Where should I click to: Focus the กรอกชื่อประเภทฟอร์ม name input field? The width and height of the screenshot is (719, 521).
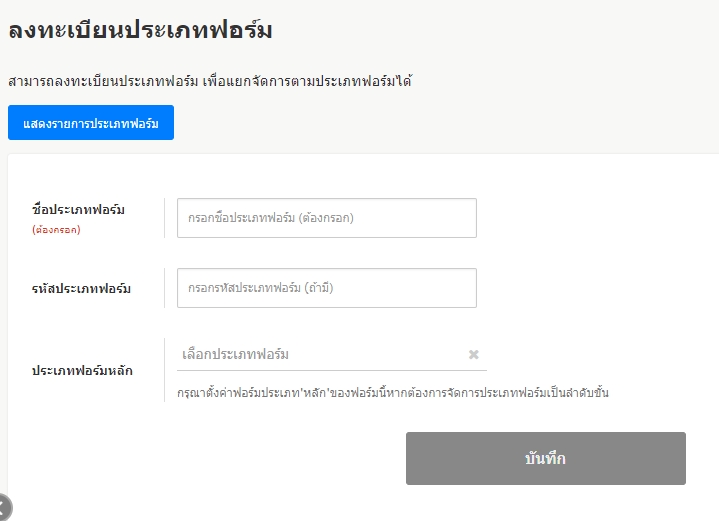326,218
